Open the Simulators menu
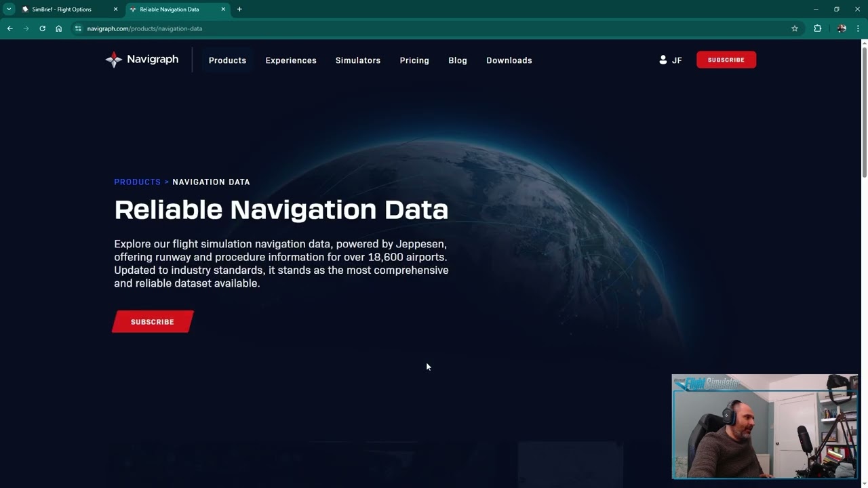The height and width of the screenshot is (488, 868). click(x=358, y=60)
